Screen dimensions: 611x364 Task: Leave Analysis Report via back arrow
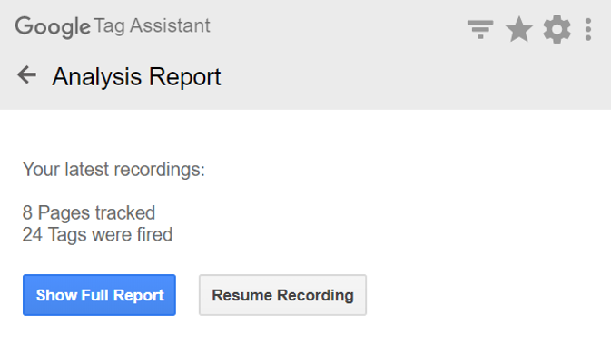pyautogui.click(x=26, y=74)
